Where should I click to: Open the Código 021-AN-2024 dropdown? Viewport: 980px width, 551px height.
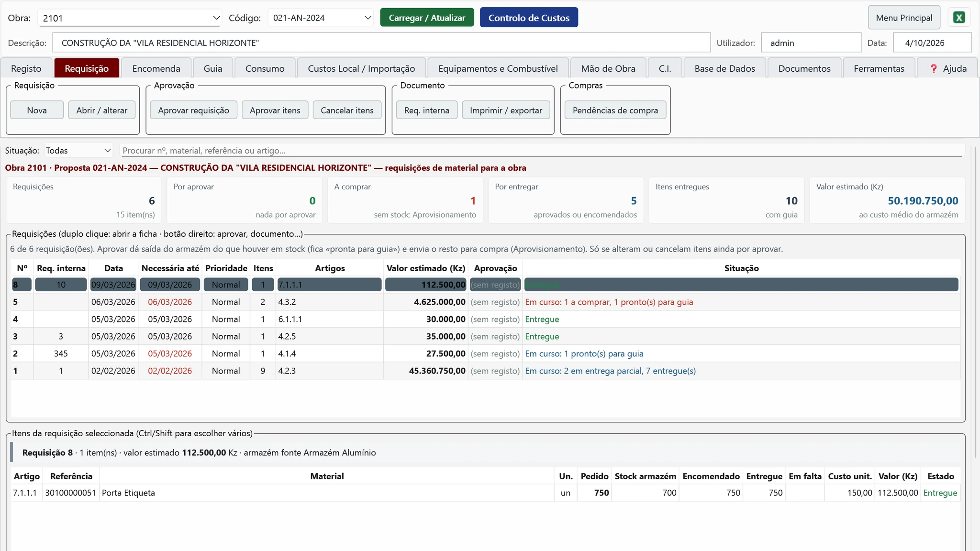click(321, 18)
